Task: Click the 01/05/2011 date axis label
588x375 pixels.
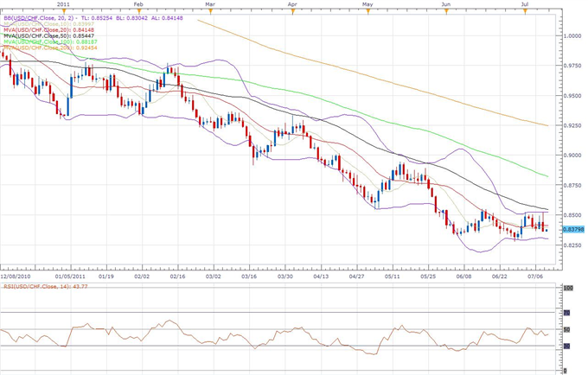Action: (x=70, y=276)
